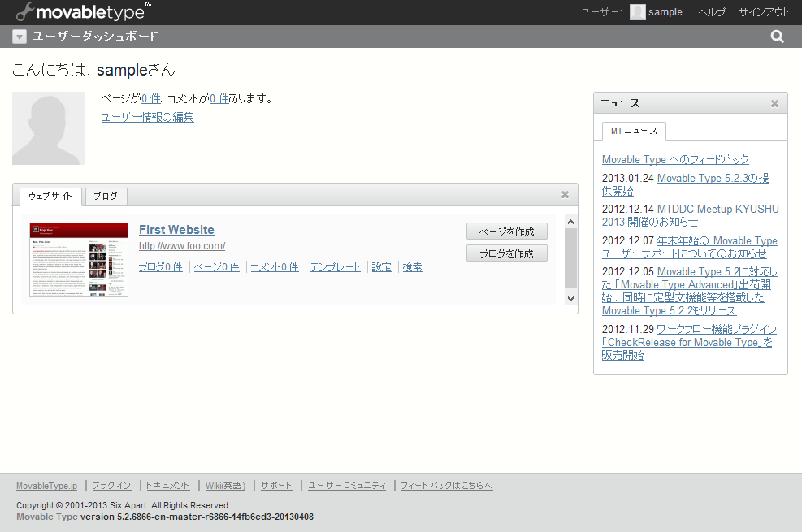The image size is (802, 532).
Task: Open the サポート footer link
Action: coord(276,486)
